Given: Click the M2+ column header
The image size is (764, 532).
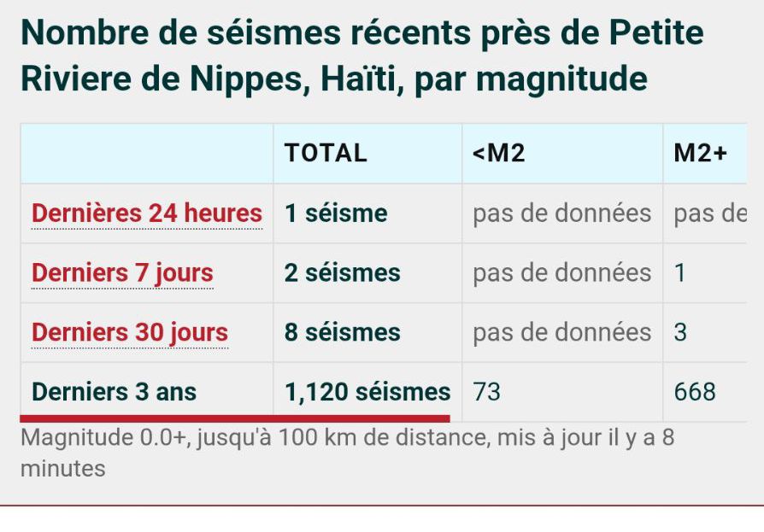Looking at the screenshot, I should click(x=700, y=153).
